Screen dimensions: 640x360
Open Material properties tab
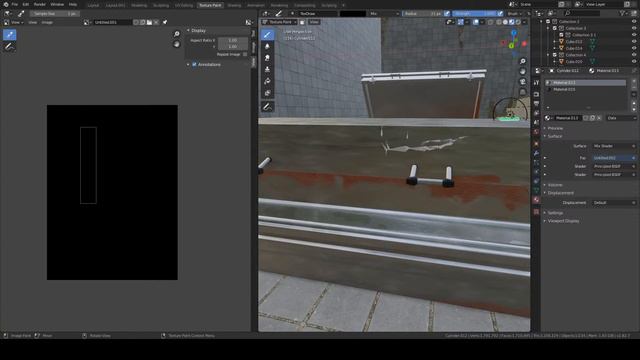pos(536,200)
